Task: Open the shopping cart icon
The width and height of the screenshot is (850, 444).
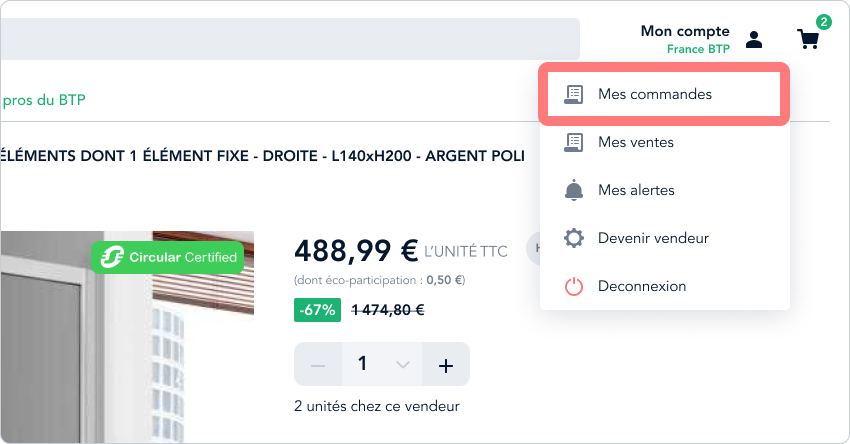Action: pyautogui.click(x=808, y=39)
